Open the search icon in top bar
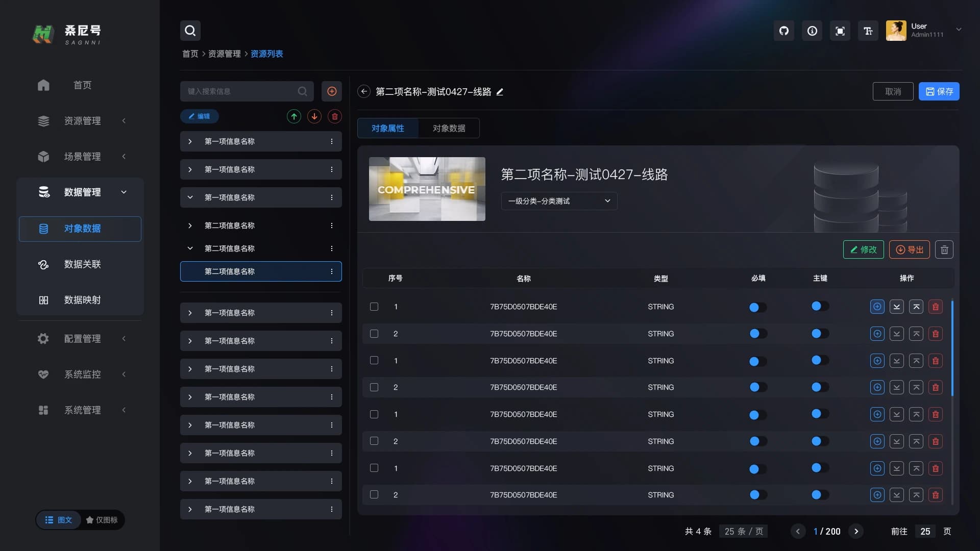The width and height of the screenshot is (980, 551). pyautogui.click(x=190, y=31)
